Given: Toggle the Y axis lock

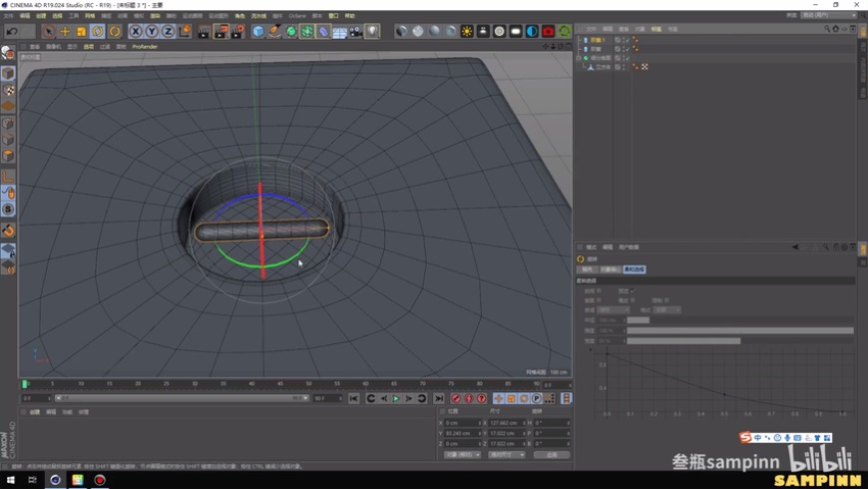Looking at the screenshot, I should pos(151,32).
